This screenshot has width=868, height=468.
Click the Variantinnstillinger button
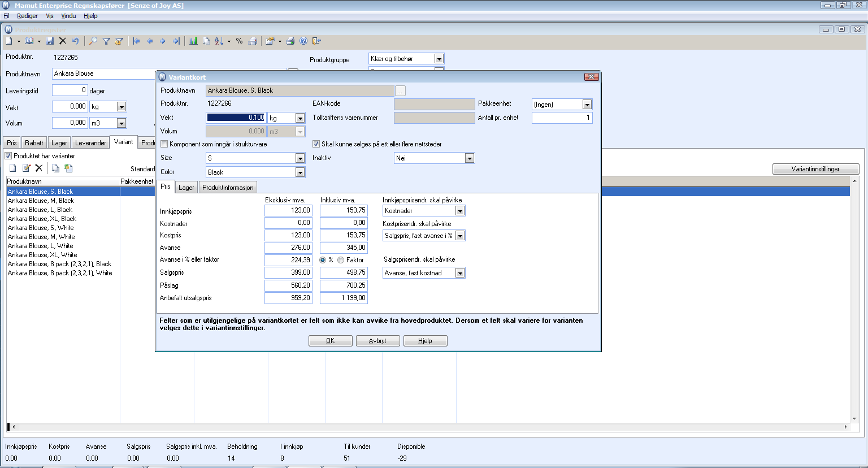pos(815,169)
